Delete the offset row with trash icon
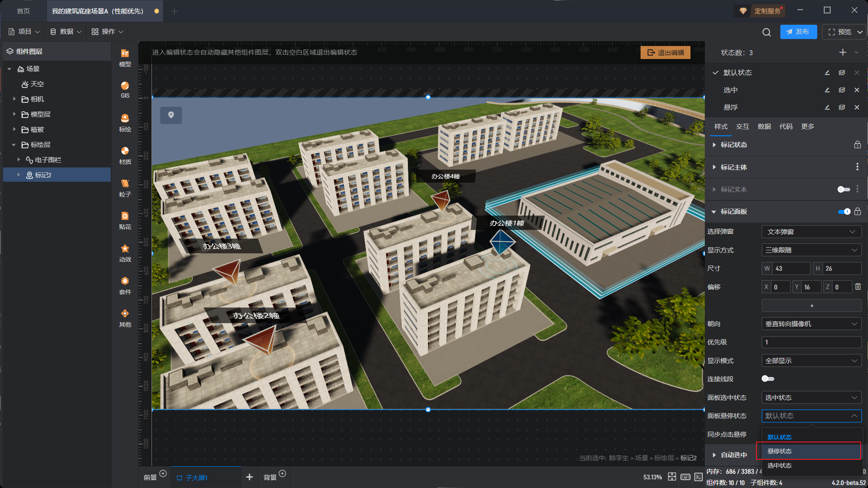The height and width of the screenshot is (488, 868). tap(858, 287)
